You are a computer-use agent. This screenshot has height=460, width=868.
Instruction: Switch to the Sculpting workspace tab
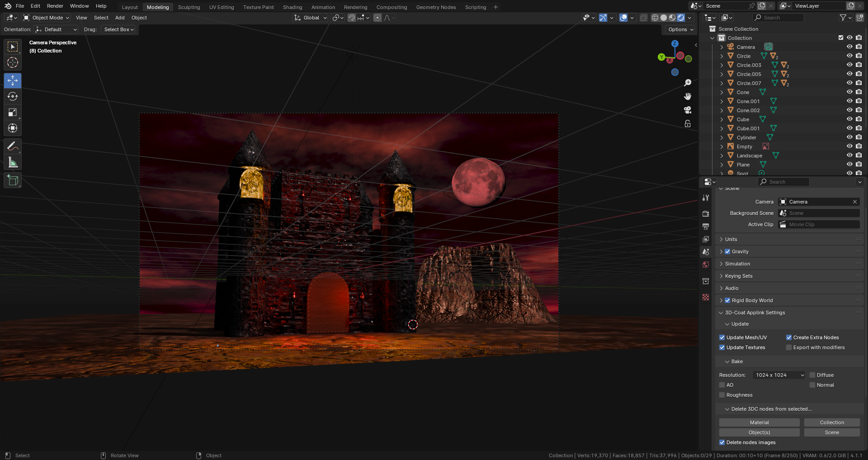tap(189, 7)
